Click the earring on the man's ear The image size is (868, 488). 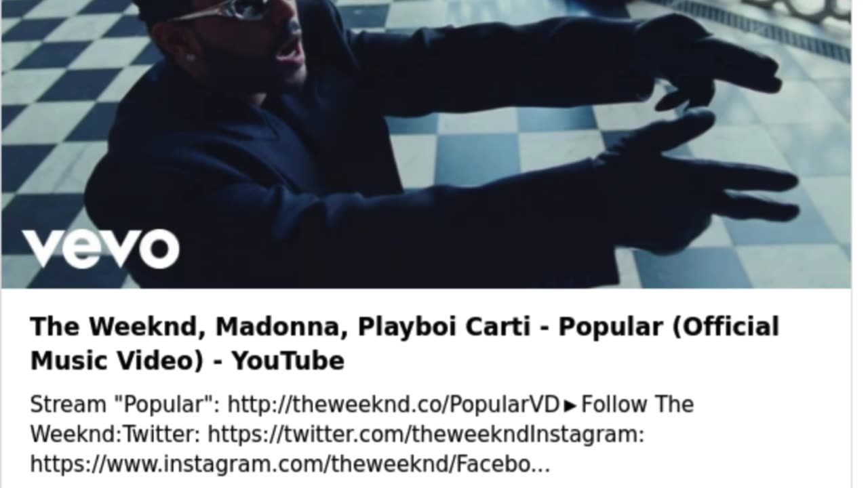[191, 58]
